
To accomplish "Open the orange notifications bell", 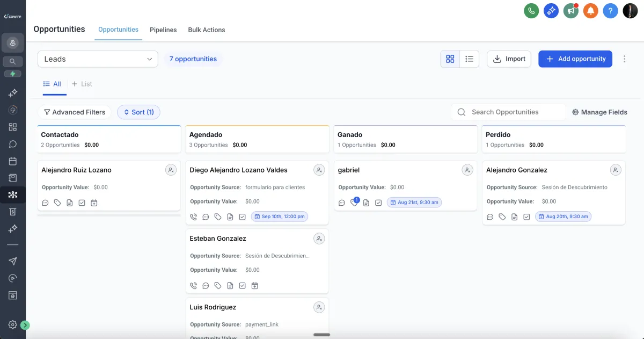I will pyautogui.click(x=590, y=11).
